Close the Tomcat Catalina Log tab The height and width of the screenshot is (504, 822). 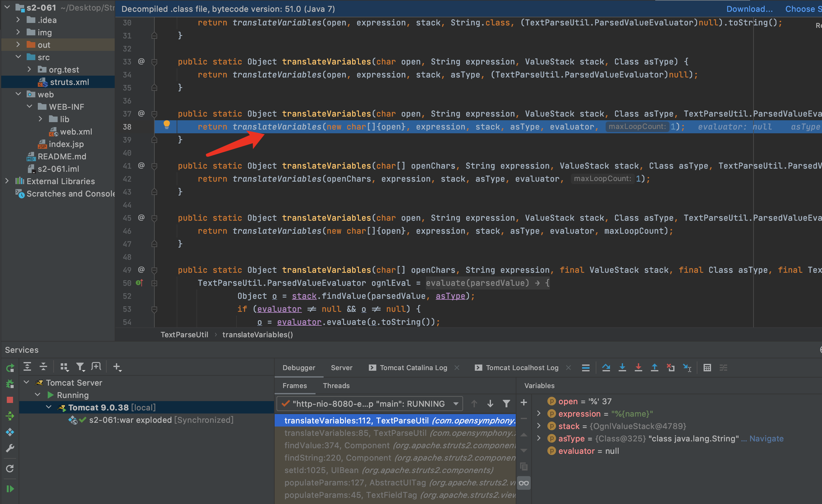point(457,368)
